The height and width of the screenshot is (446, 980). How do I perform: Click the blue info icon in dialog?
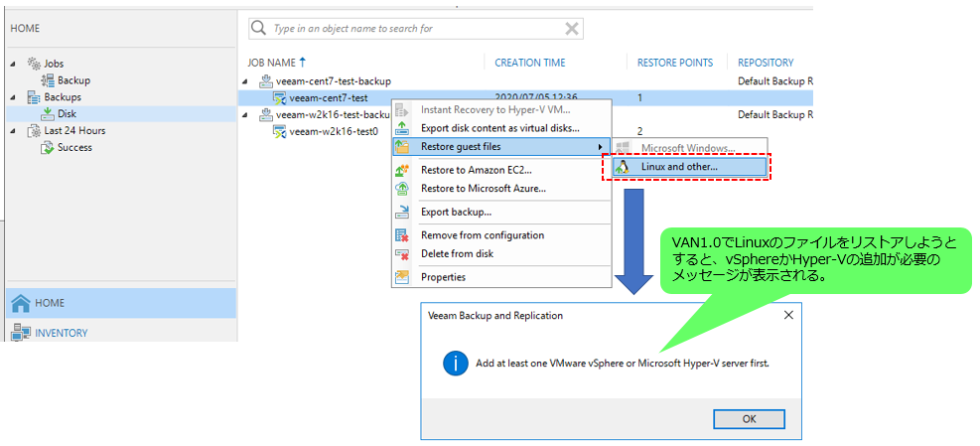coord(457,363)
